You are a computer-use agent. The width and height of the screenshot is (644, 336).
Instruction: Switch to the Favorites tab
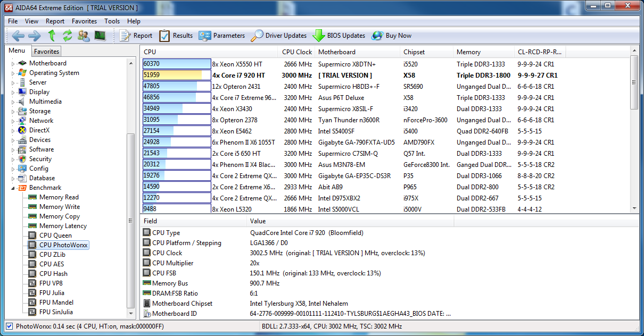click(46, 52)
